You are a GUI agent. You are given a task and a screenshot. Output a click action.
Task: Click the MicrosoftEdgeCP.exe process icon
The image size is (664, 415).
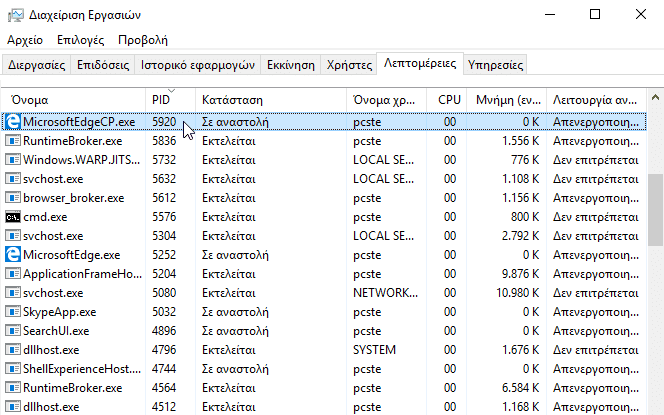pos(14,122)
